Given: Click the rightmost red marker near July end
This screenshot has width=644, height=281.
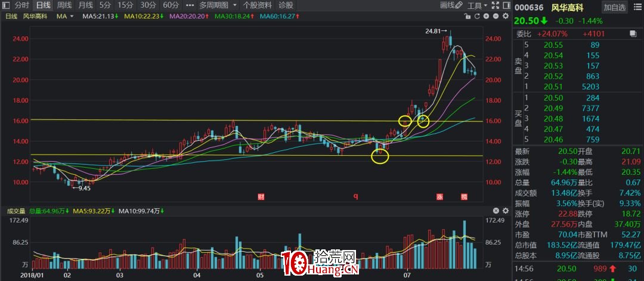Looking at the screenshot, I should point(464,197).
